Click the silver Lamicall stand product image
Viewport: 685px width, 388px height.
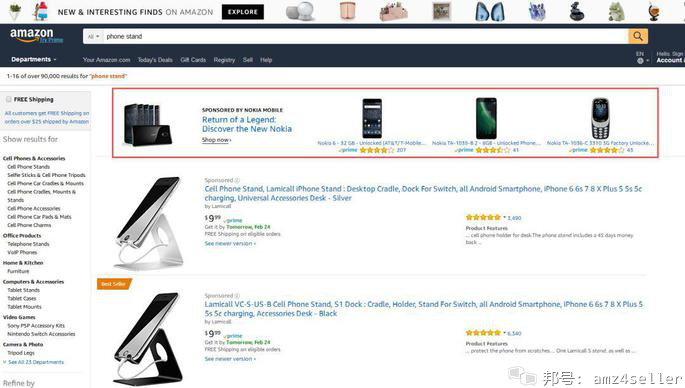149,223
